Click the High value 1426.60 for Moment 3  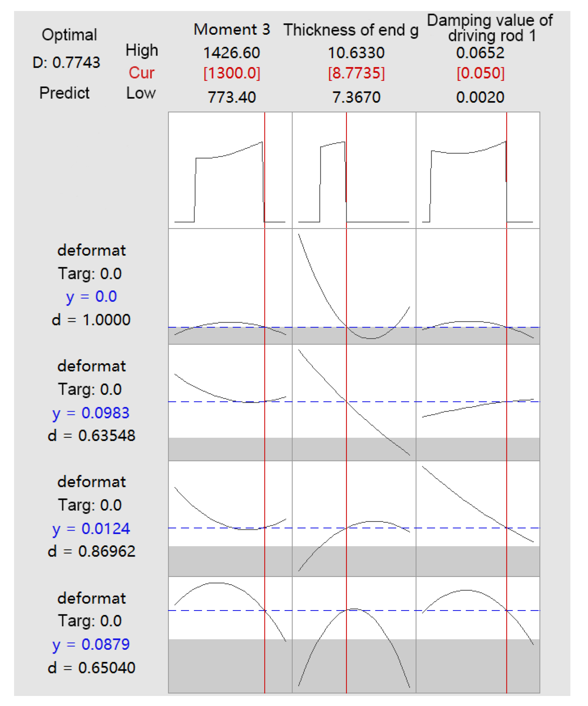click(x=232, y=53)
